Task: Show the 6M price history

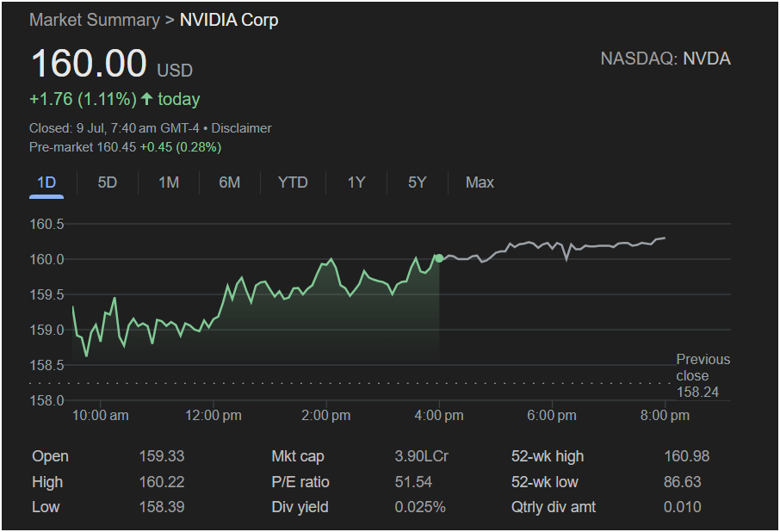Action: tap(229, 182)
